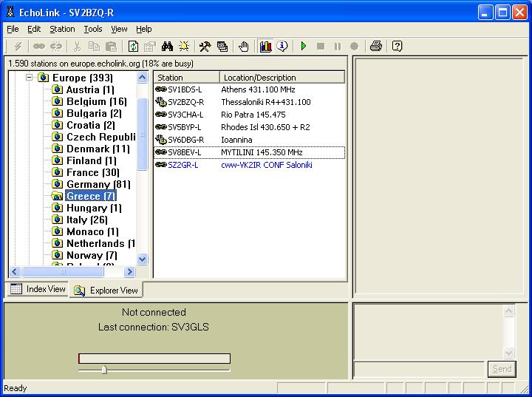
Task: Click the Copy toolbar icon
Action: [x=94, y=46]
